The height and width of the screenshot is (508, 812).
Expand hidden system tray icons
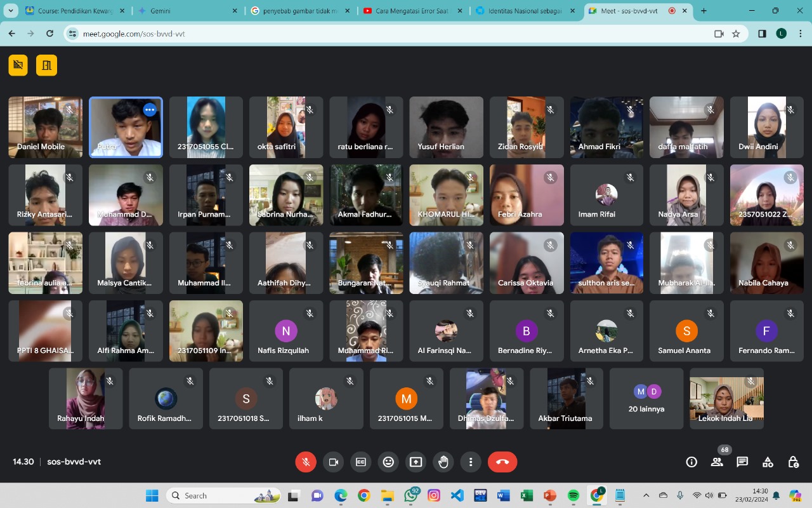[646, 495]
